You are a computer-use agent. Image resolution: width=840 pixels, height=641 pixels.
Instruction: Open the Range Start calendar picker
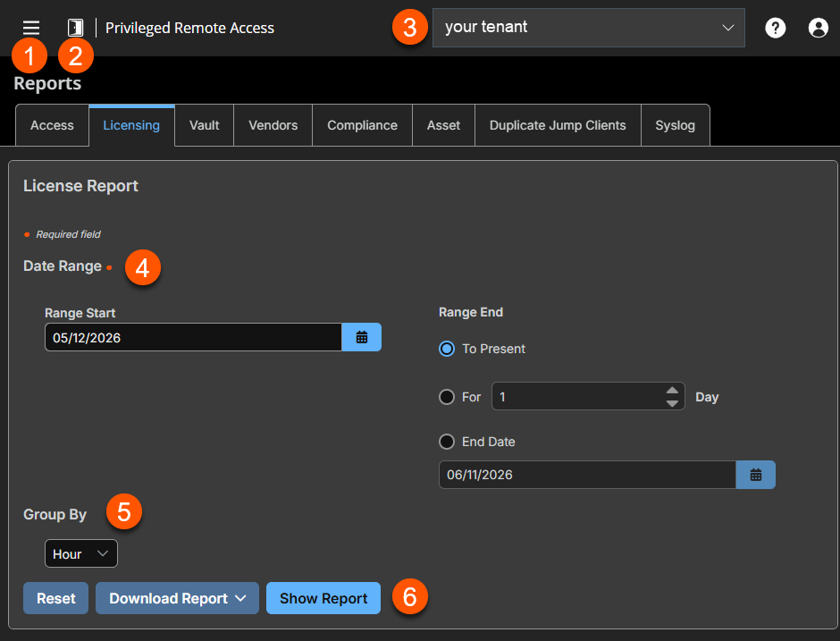click(x=362, y=337)
